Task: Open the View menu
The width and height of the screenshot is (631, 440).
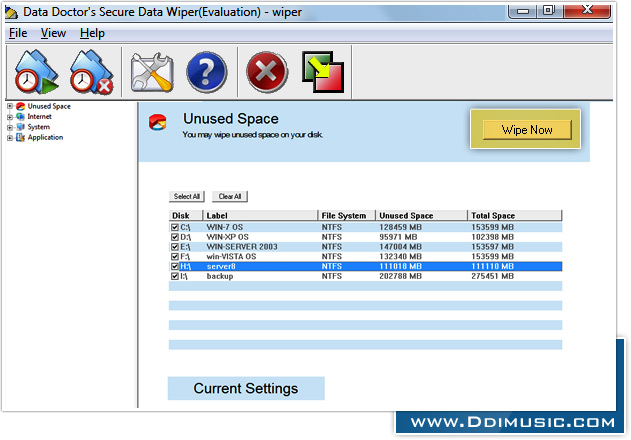Action: coord(53,33)
